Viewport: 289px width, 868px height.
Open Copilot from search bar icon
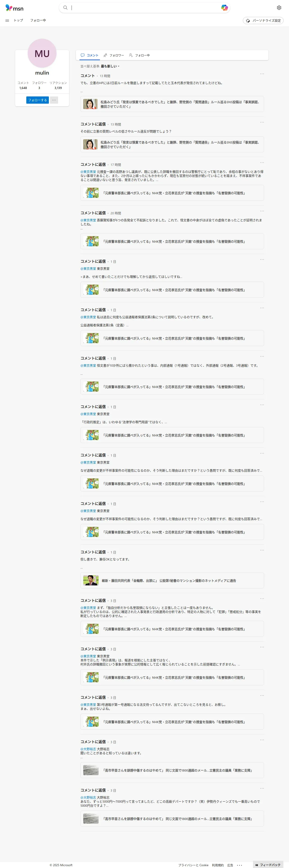224,8
